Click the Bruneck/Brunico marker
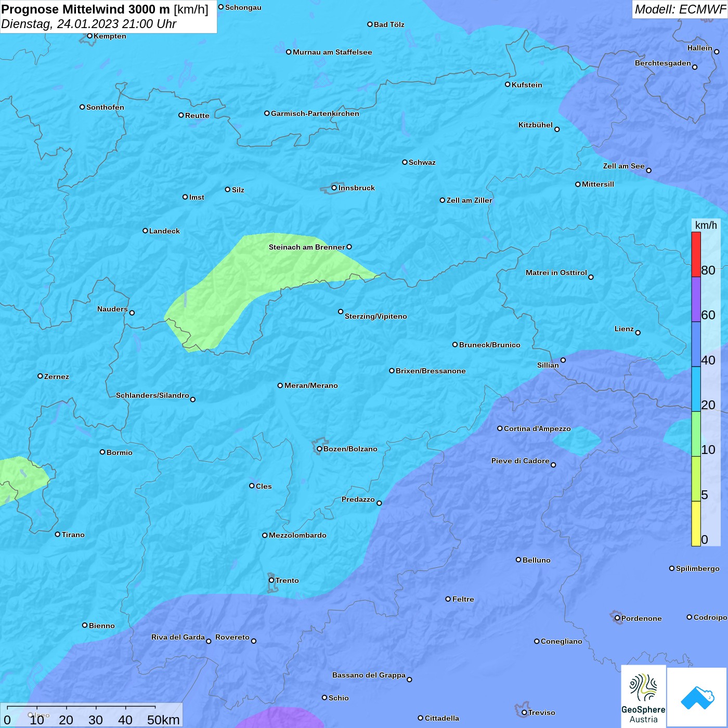728x728 pixels. 455,344
